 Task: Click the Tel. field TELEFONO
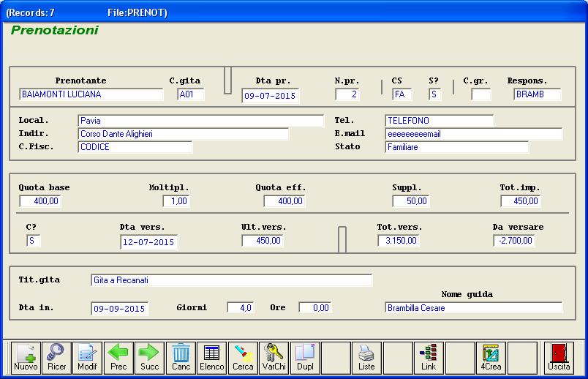pos(439,121)
